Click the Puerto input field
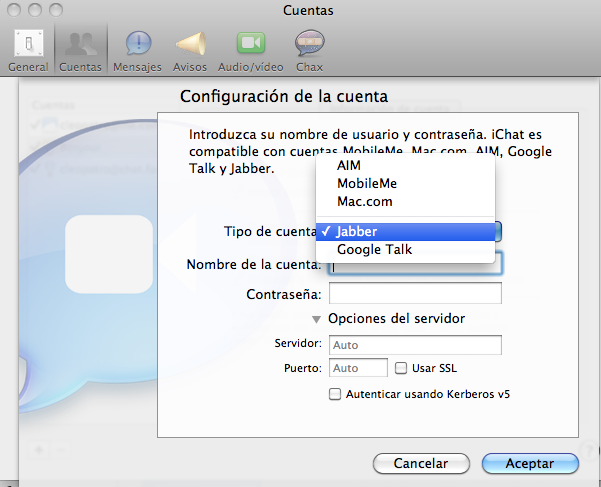 (358, 368)
